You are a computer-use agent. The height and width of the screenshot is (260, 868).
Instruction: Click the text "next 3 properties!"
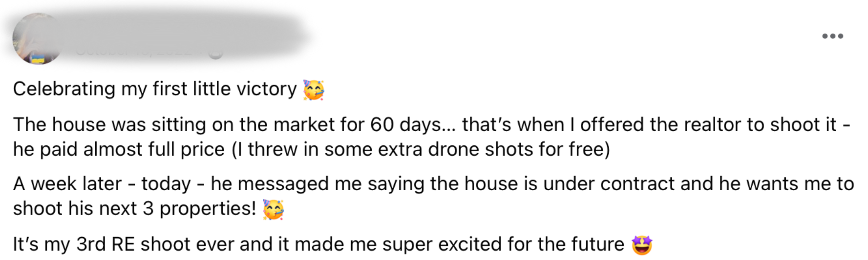pos(177,209)
